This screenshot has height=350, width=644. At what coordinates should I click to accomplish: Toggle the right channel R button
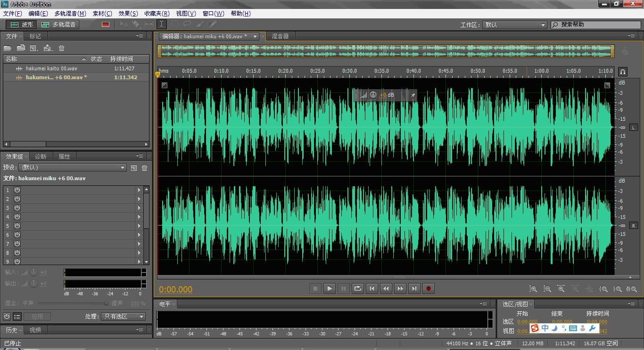coord(634,225)
